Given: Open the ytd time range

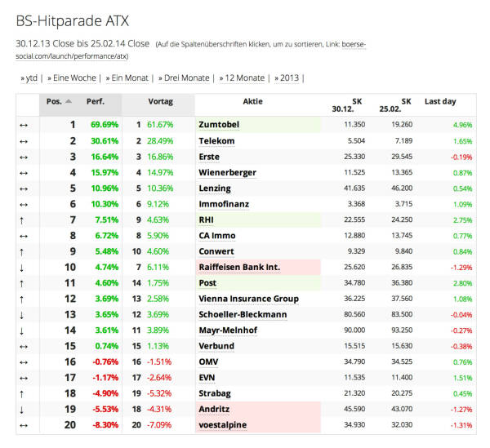Looking at the screenshot, I should pyautogui.click(x=30, y=78).
